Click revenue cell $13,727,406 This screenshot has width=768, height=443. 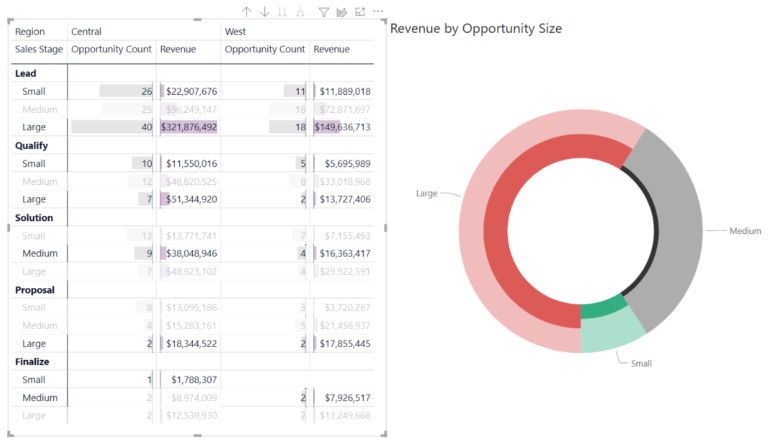pos(345,199)
